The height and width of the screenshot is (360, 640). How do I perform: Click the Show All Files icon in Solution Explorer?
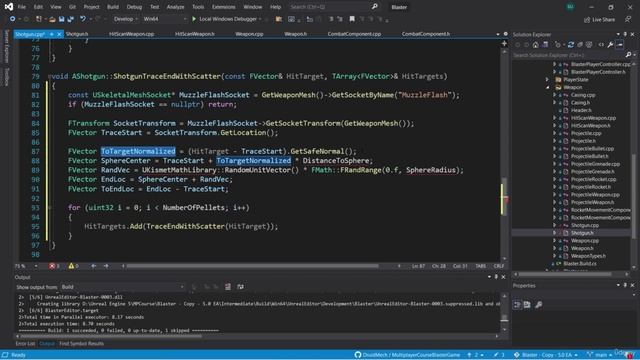589,45
